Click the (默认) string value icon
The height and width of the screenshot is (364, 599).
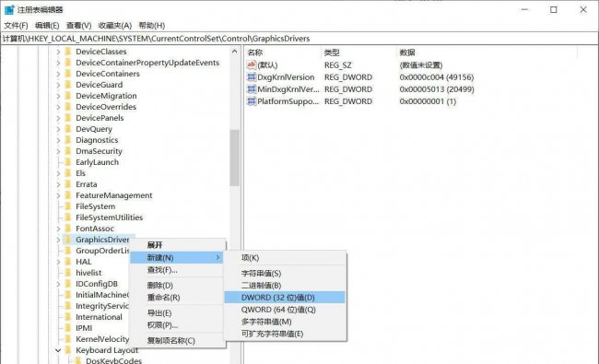tap(252, 65)
